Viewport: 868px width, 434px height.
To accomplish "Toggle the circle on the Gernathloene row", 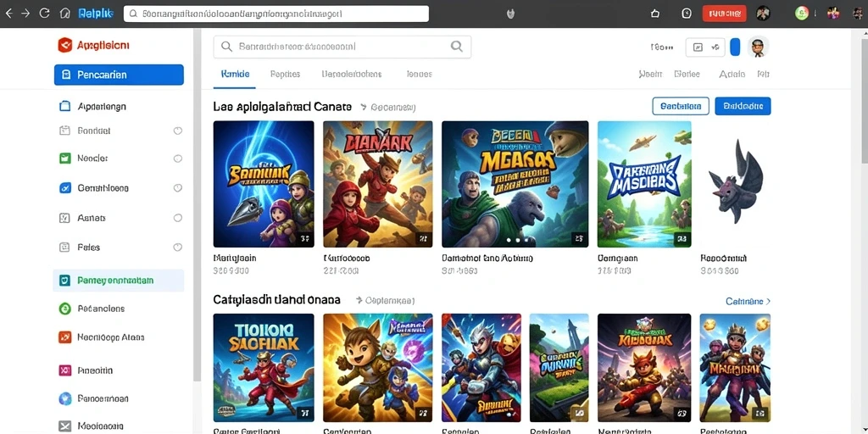I will click(x=178, y=188).
